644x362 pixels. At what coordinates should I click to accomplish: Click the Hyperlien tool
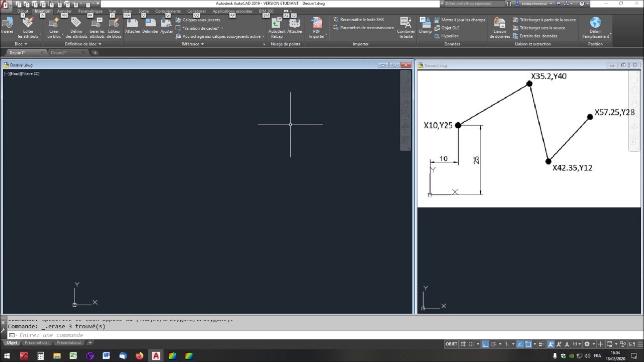click(446, 36)
